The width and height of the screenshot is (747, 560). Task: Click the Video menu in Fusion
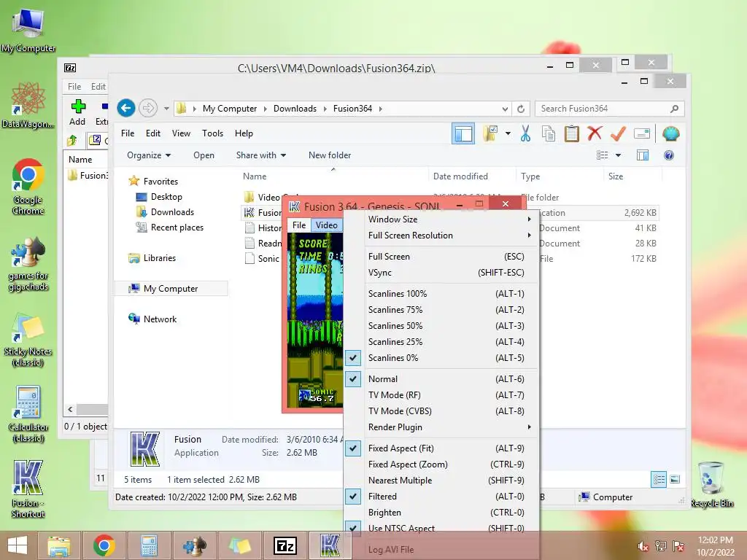327,225
